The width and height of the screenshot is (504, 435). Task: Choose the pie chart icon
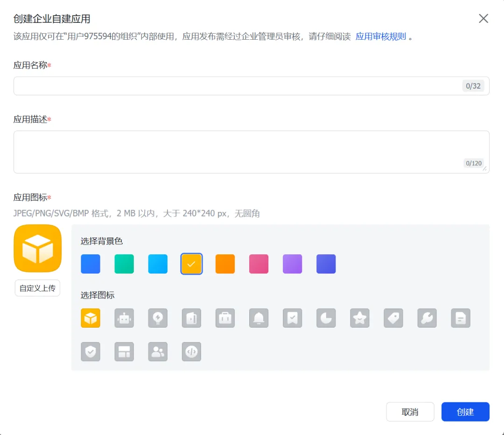coord(326,318)
